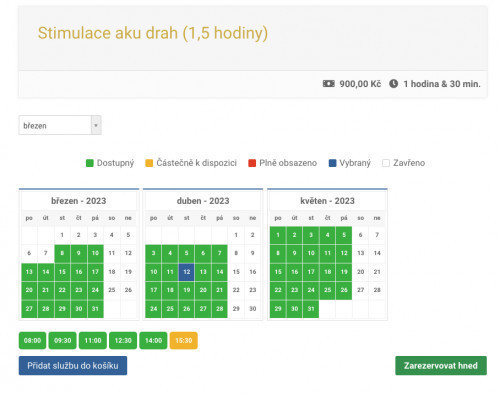Choose 19 in květen 2023 calendar

pos(344,272)
